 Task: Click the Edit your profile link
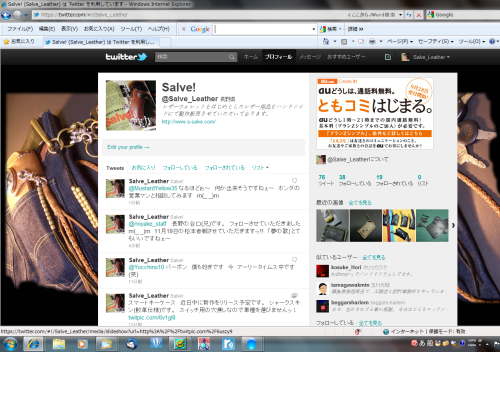[128, 147]
